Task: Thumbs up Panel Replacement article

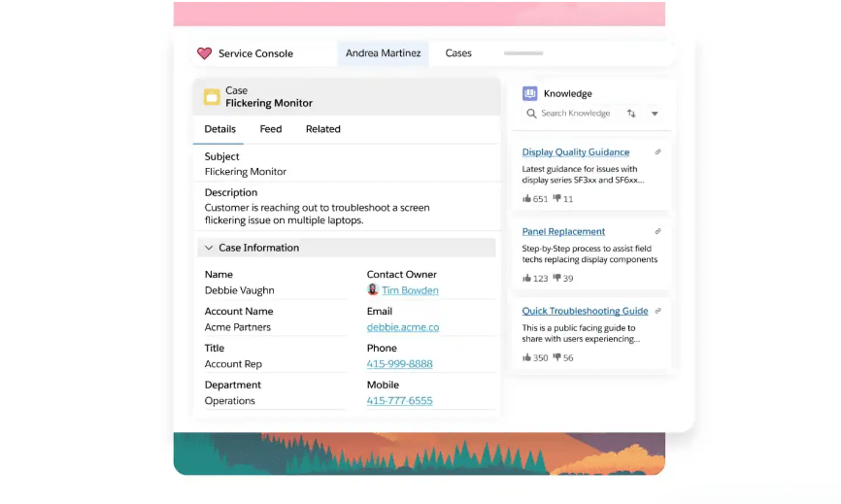Action: coord(526,278)
